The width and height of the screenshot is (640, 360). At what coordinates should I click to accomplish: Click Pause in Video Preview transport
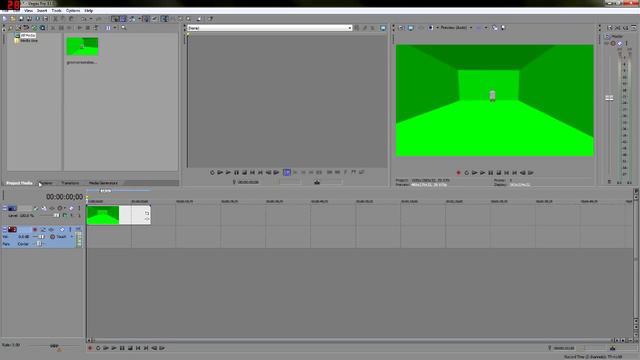coord(491,173)
